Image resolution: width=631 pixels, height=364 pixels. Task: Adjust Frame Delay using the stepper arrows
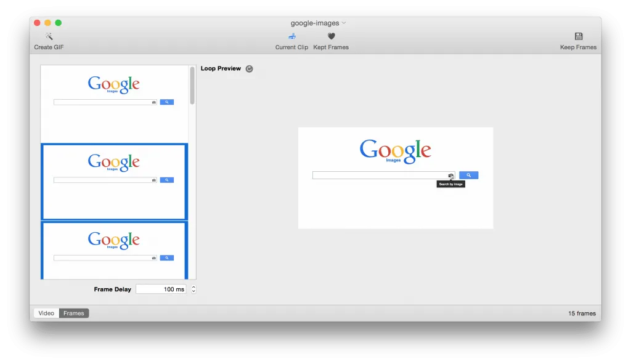pyautogui.click(x=193, y=289)
